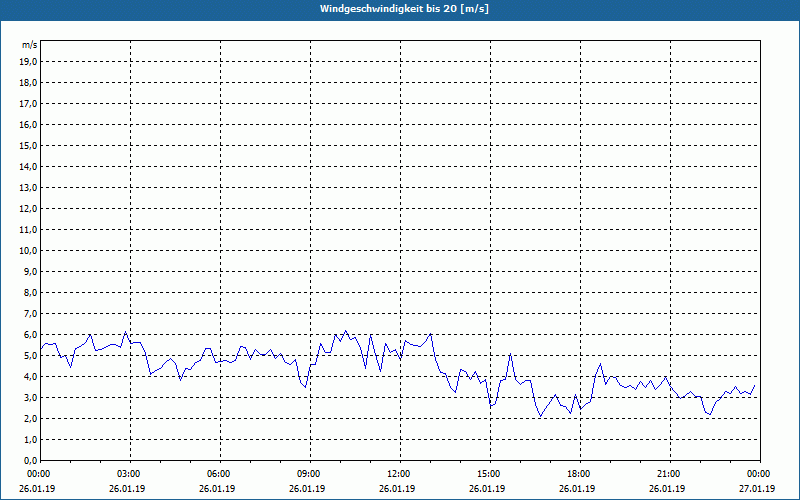Click the wind speed spike near 18:40
Viewport: 800px width, 500px height.
[601, 364]
